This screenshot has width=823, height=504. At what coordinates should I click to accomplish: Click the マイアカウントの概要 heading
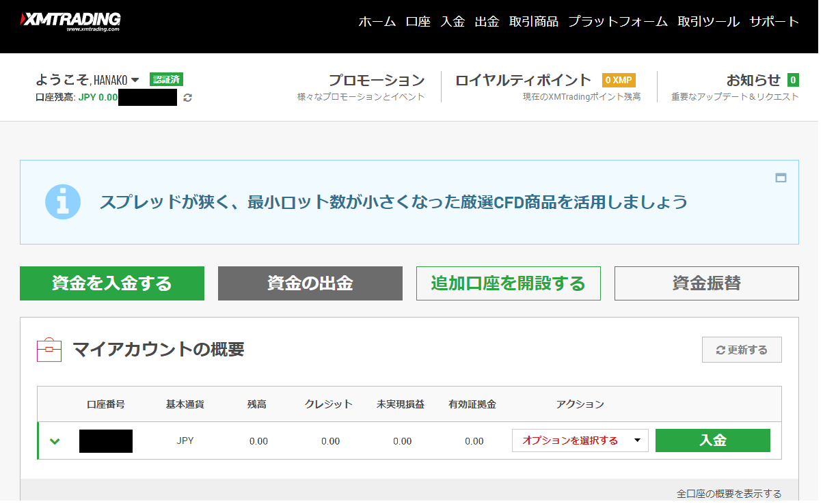pyautogui.click(x=158, y=350)
